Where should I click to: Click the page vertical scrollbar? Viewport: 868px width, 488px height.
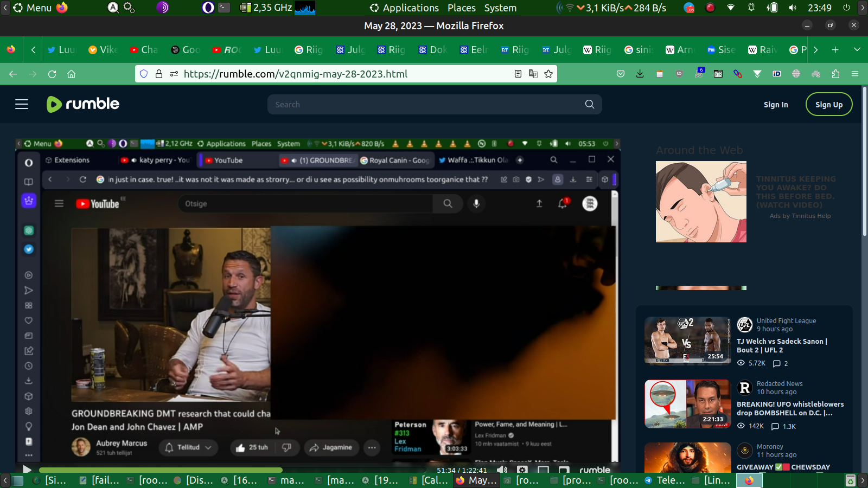tap(865, 161)
